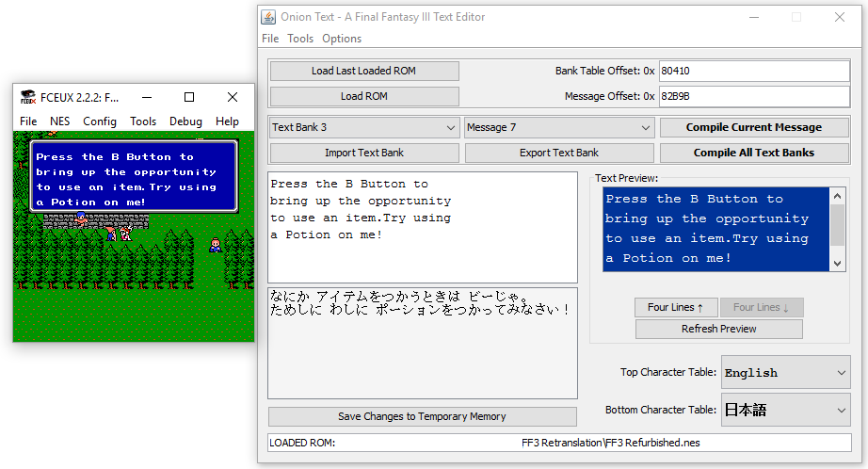Click the Four Lines down button

pos(762,307)
